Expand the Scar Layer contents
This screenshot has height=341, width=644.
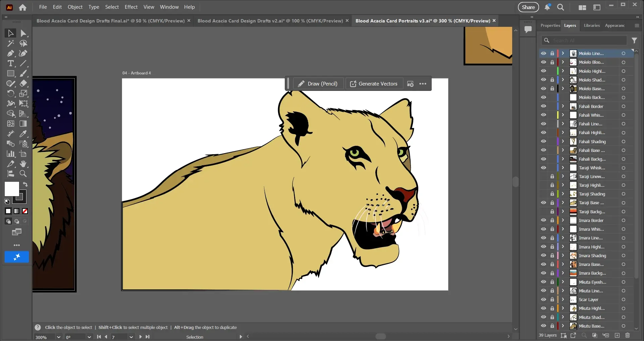563,299
